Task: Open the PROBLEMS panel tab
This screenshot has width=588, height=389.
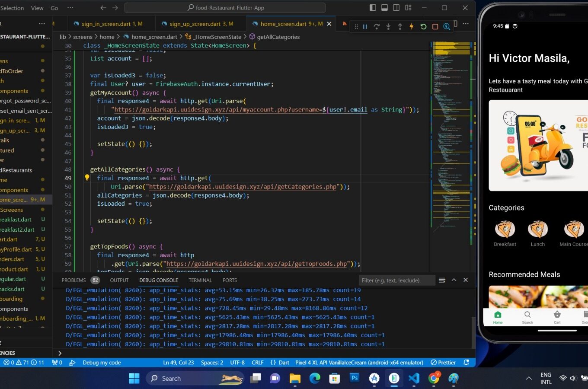Action: click(x=73, y=280)
